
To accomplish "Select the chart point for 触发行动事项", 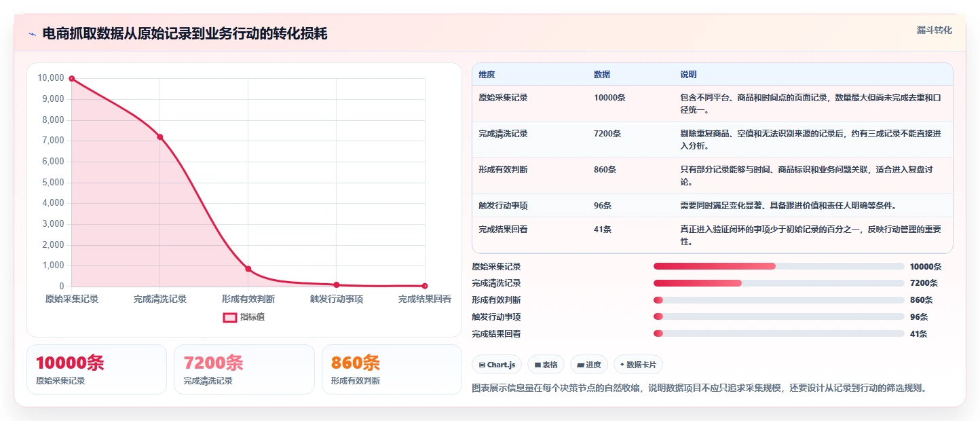I will tap(337, 285).
